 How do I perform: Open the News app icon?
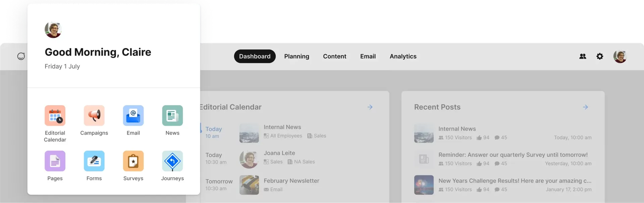point(172,116)
